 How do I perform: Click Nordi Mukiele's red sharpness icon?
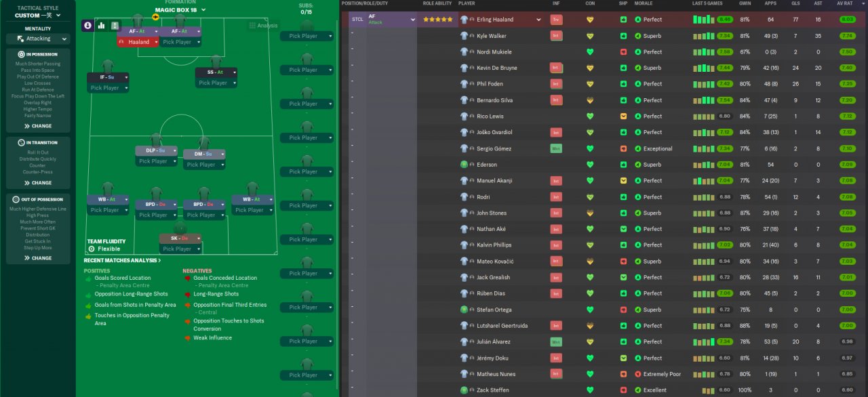point(623,52)
